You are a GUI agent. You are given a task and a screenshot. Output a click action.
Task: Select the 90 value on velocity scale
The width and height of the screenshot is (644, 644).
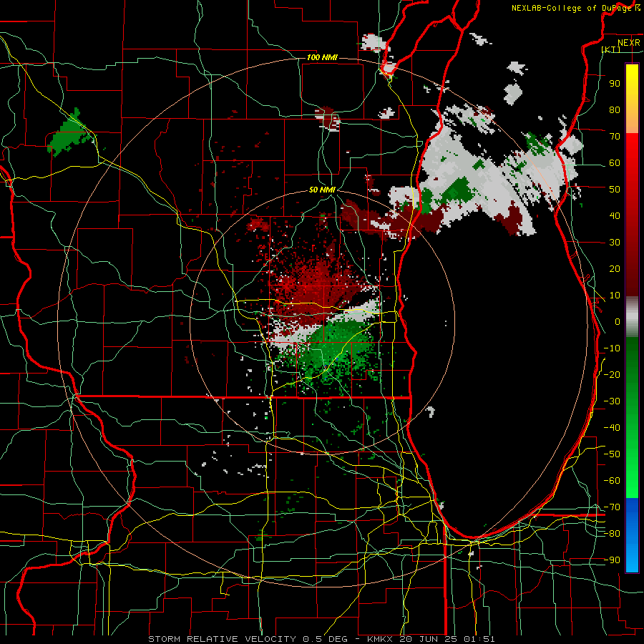[x=615, y=84]
